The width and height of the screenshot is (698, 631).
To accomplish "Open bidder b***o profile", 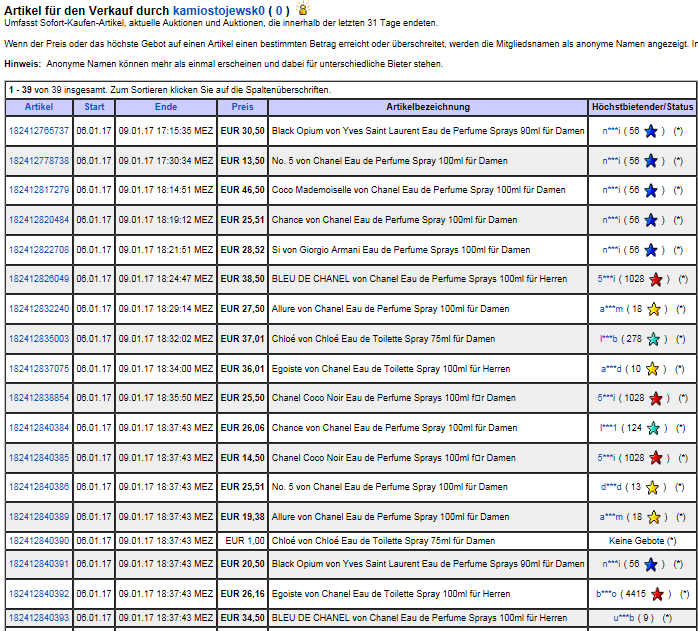I will click(606, 594).
